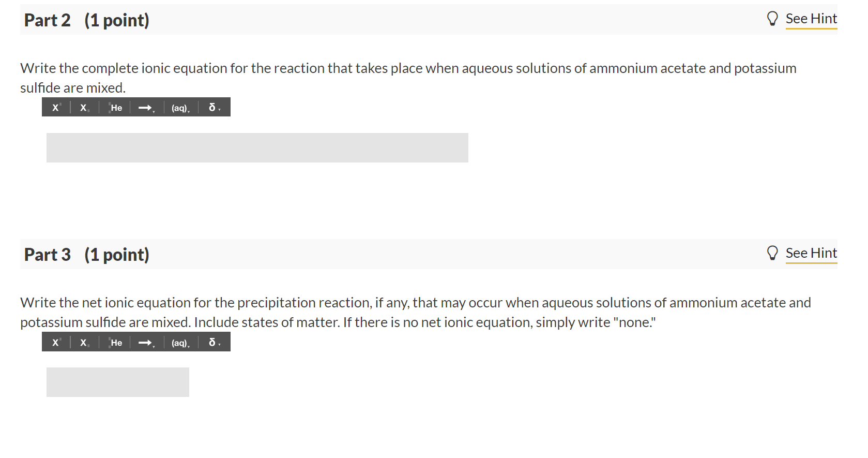This screenshot has height=458, width=868.
Task: Open (aq) state dropdown in Part 3 toolbar
Action: [180, 343]
